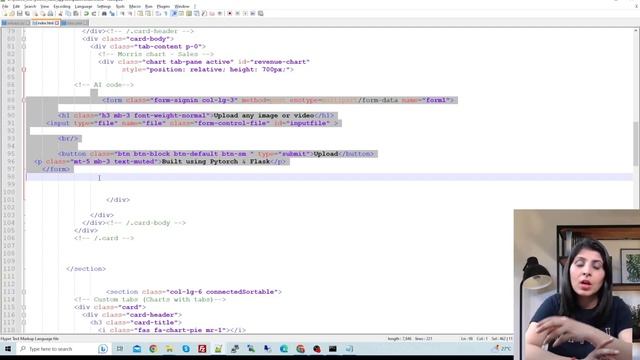
Task: Open the View menu
Action: coord(45,7)
